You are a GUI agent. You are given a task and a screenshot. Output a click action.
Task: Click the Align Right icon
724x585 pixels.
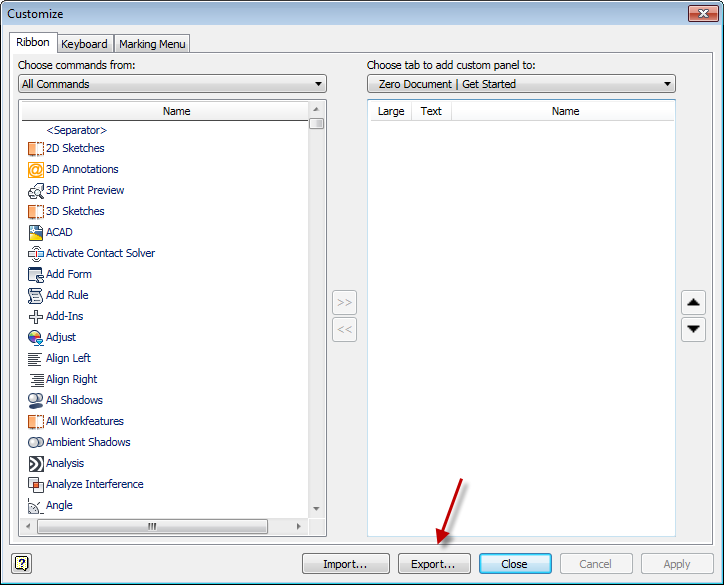[x=37, y=380]
